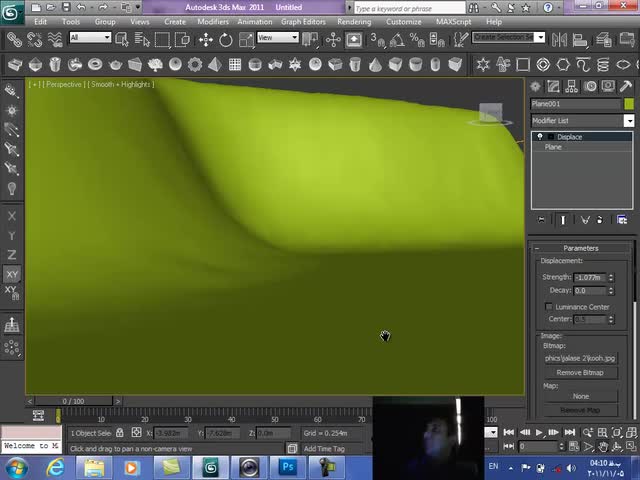Click the Plane001 object color swatch
This screenshot has height=480, width=640.
pos(629,104)
